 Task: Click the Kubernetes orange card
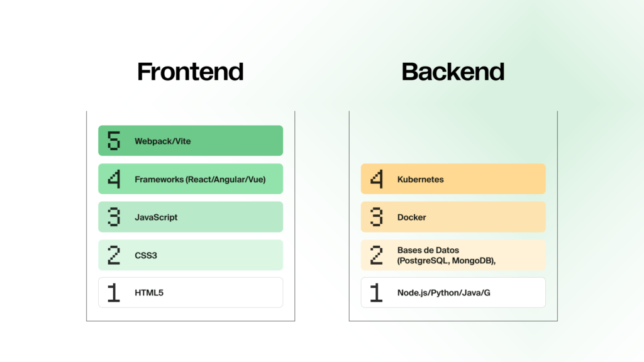pyautogui.click(x=453, y=179)
